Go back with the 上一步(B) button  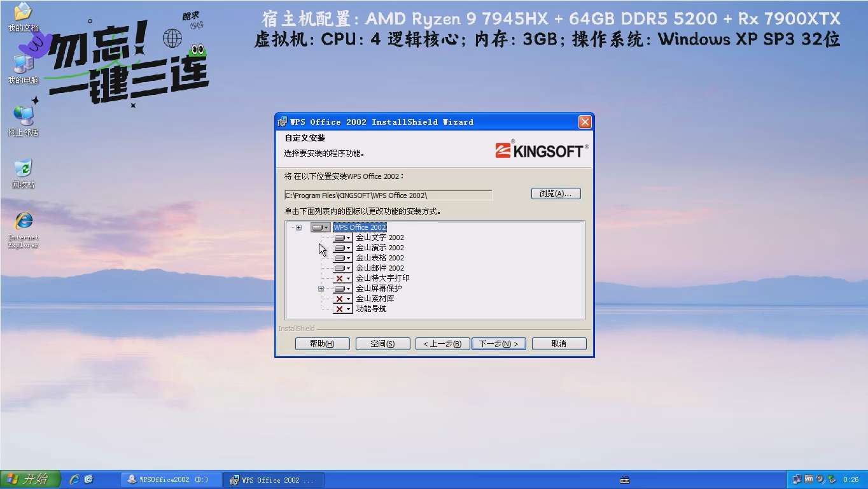pos(442,344)
